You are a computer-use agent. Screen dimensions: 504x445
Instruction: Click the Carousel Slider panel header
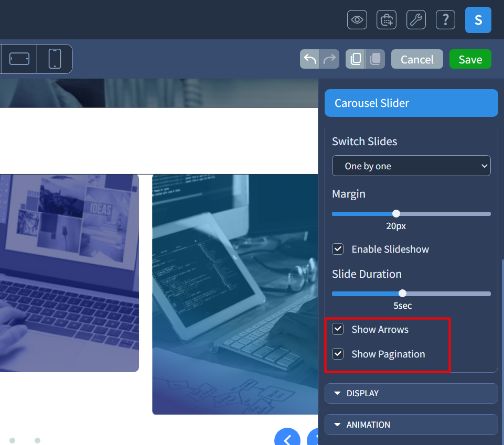click(411, 103)
